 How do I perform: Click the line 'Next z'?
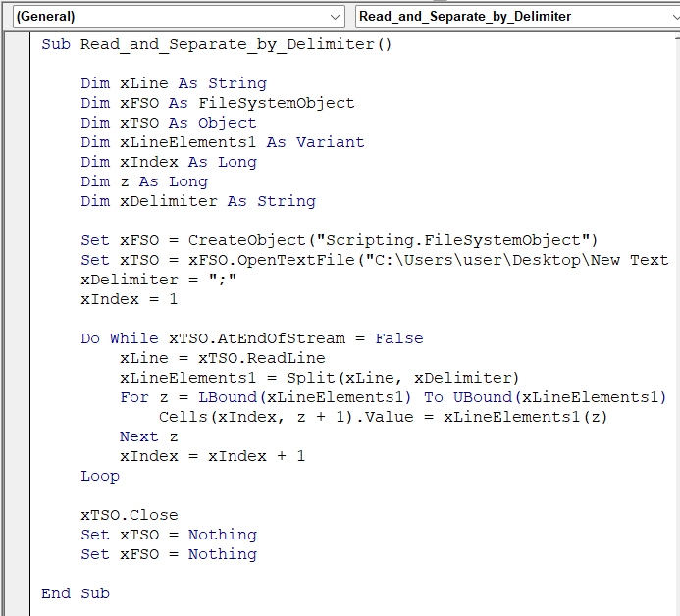149,436
